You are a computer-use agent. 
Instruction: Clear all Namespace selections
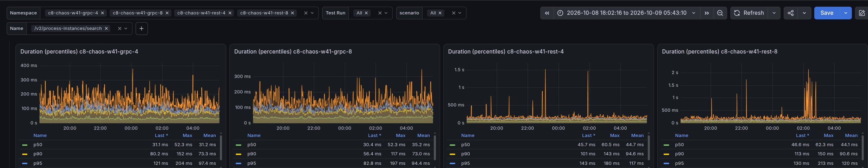(306, 13)
